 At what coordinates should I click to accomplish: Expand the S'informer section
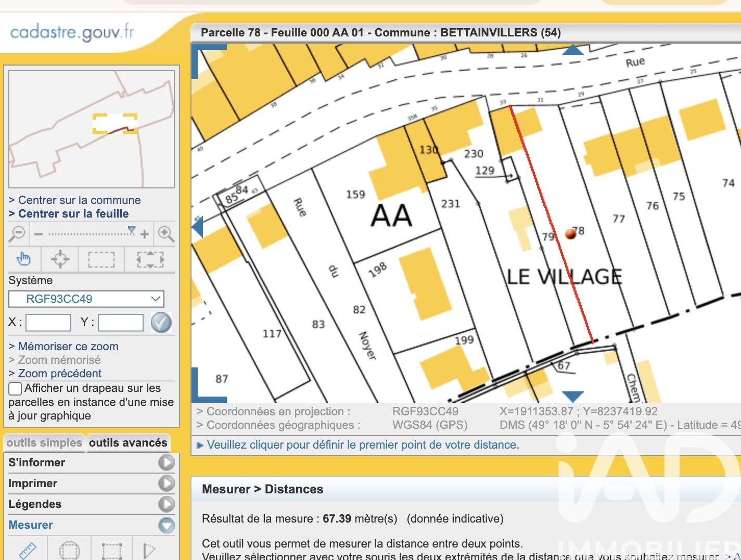(x=166, y=463)
